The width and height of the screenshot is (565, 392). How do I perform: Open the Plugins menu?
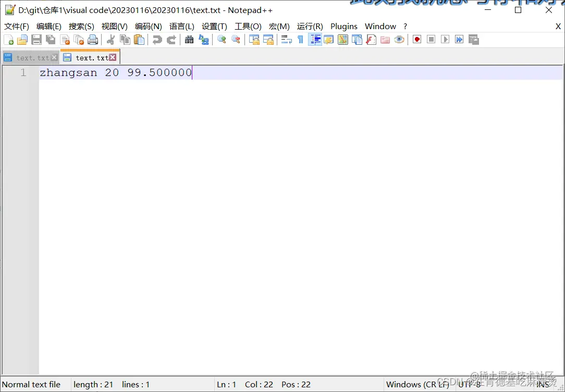pos(344,26)
